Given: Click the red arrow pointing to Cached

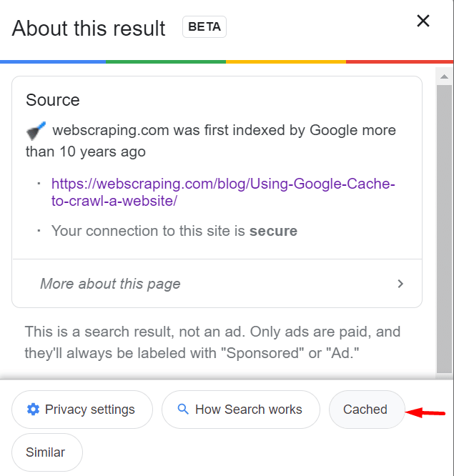Looking at the screenshot, I should coord(425,412).
